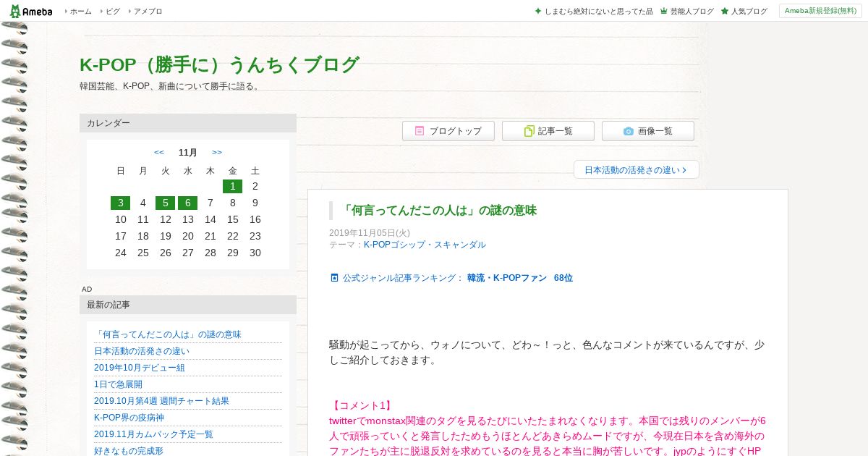Go to next month with >> in calendar
Image resolution: width=868 pixels, height=456 pixels.
(217, 152)
